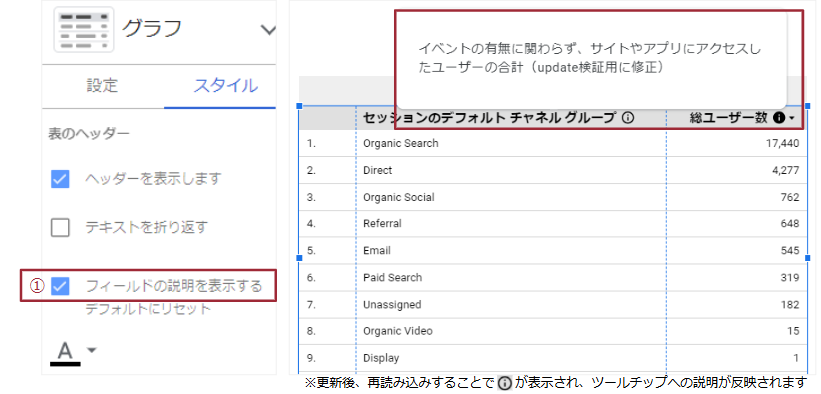Screen dimensions: 821x394
Task: Select the スタイル tab
Action: (x=226, y=85)
